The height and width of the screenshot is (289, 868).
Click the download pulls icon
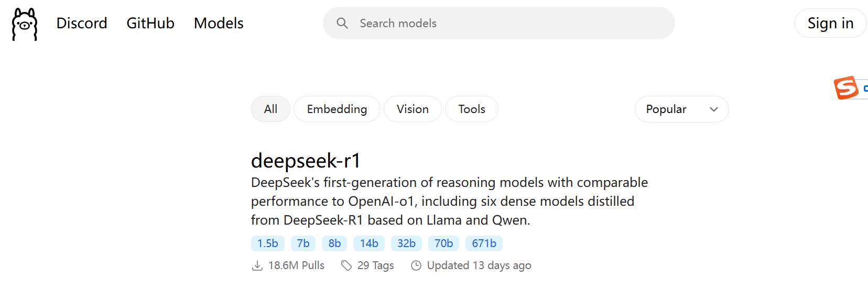tap(257, 265)
